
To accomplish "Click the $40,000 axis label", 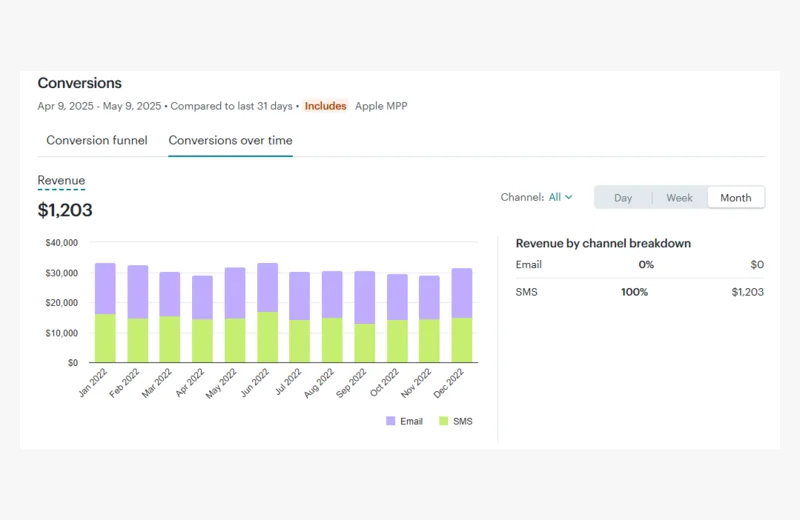I will [62, 243].
